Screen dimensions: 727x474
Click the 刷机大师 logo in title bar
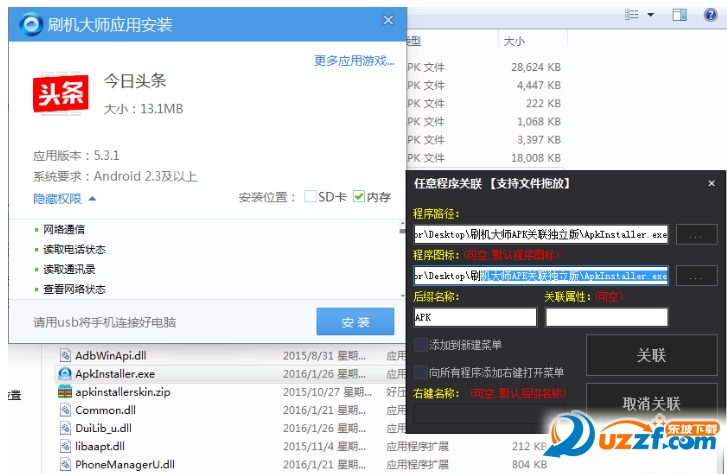[31, 24]
